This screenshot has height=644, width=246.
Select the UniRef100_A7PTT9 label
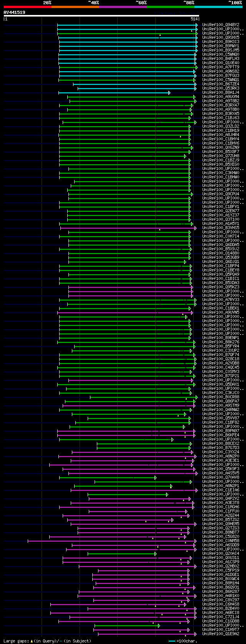point(221,67)
